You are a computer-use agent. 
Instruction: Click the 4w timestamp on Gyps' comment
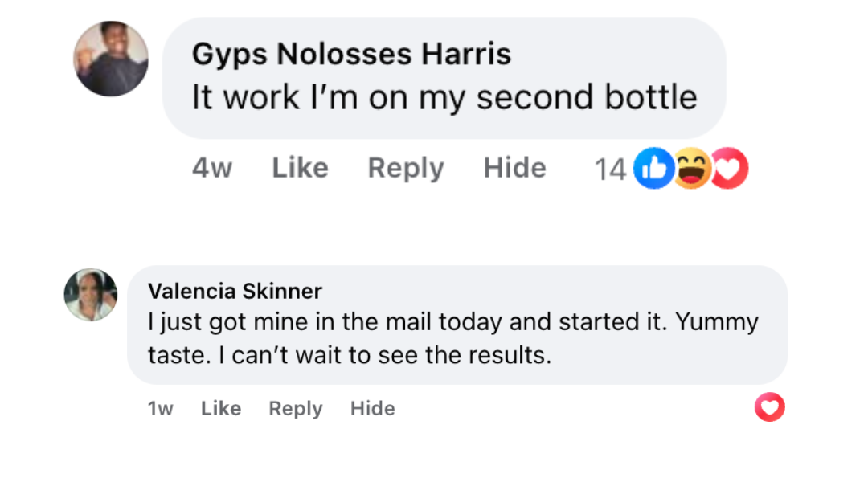(211, 168)
